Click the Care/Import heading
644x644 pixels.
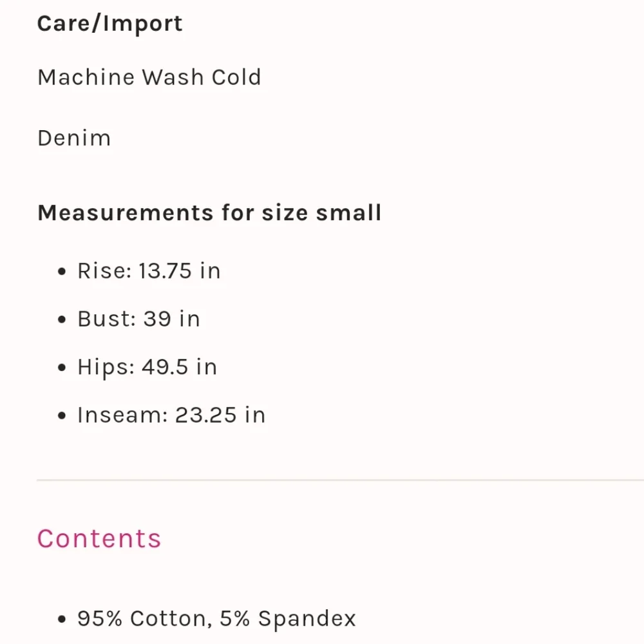[109, 24]
